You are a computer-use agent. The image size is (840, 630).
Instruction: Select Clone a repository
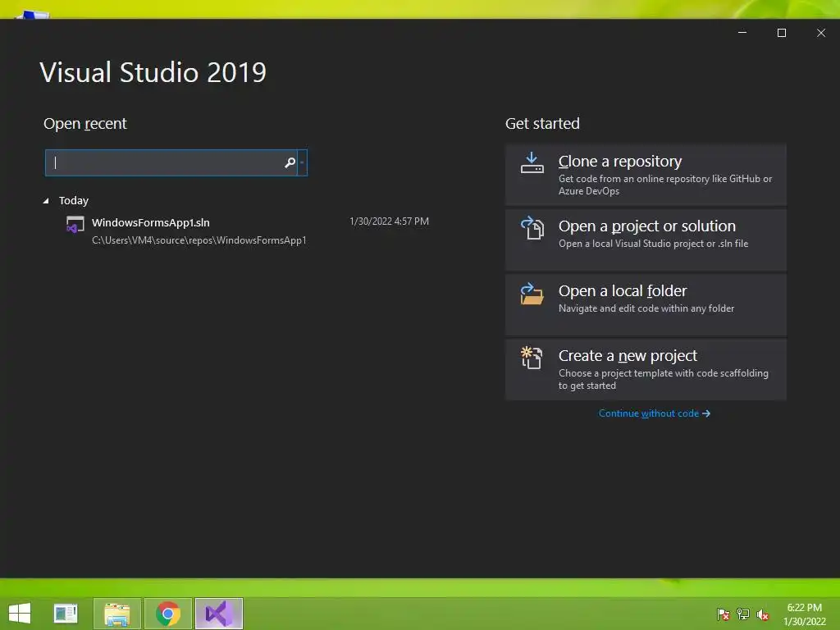646,175
